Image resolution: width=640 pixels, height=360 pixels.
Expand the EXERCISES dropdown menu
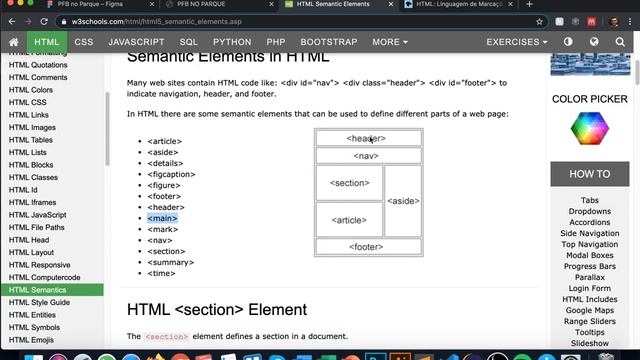[x=516, y=42]
